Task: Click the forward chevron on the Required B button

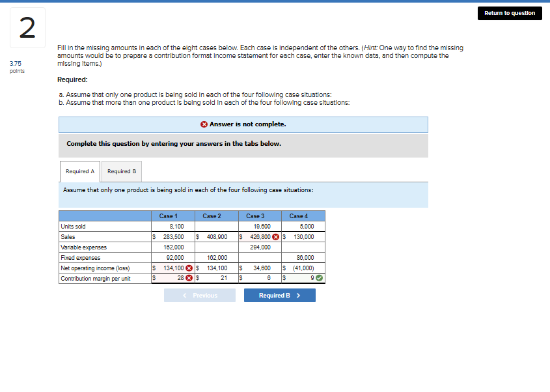Action: click(x=299, y=295)
